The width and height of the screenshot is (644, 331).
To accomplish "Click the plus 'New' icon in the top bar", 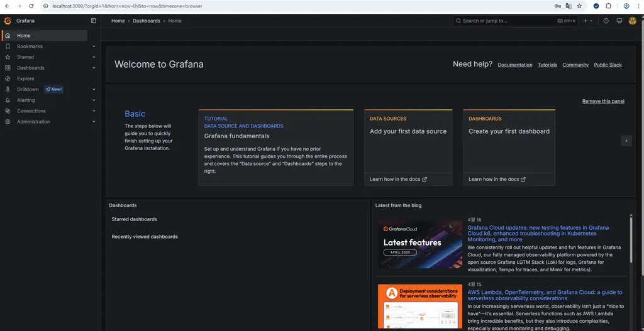I will [586, 21].
